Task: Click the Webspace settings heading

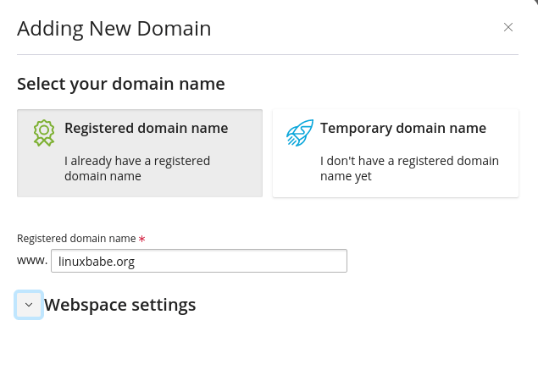Action: click(x=119, y=305)
